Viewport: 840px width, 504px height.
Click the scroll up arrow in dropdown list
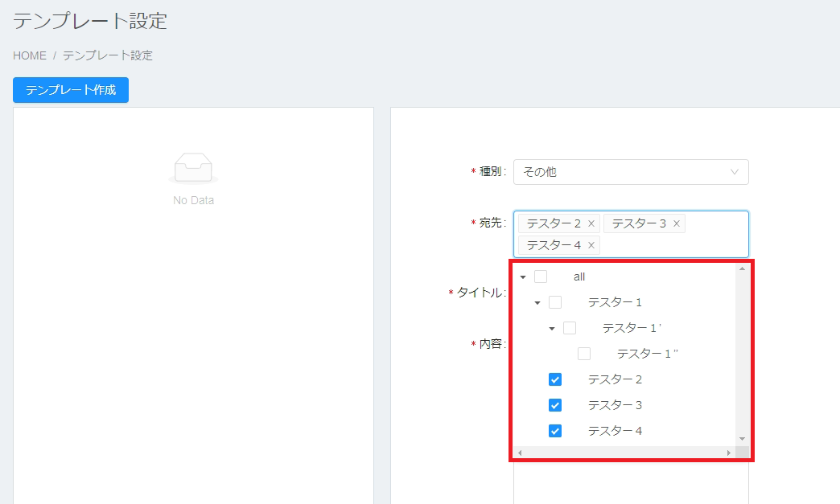click(x=742, y=268)
